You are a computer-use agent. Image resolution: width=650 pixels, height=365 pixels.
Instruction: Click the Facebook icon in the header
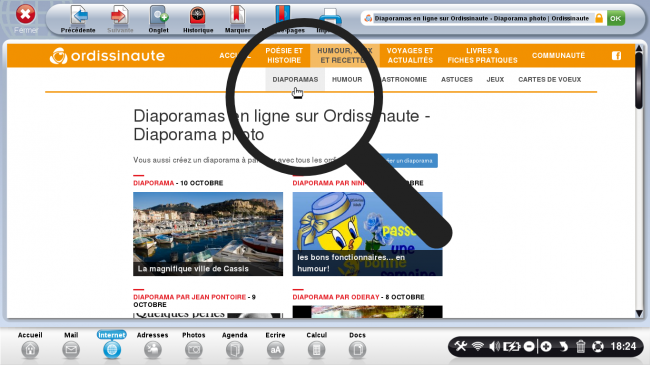click(x=616, y=56)
